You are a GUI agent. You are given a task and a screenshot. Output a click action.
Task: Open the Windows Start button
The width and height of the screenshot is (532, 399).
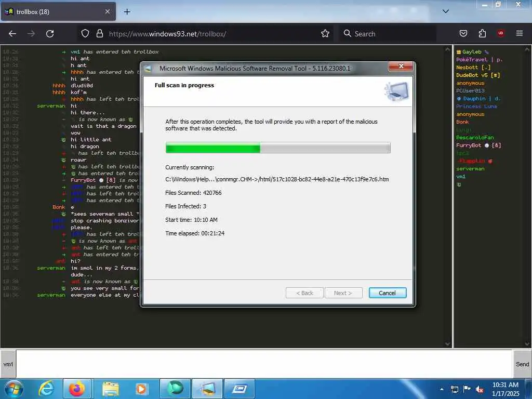pos(14,389)
